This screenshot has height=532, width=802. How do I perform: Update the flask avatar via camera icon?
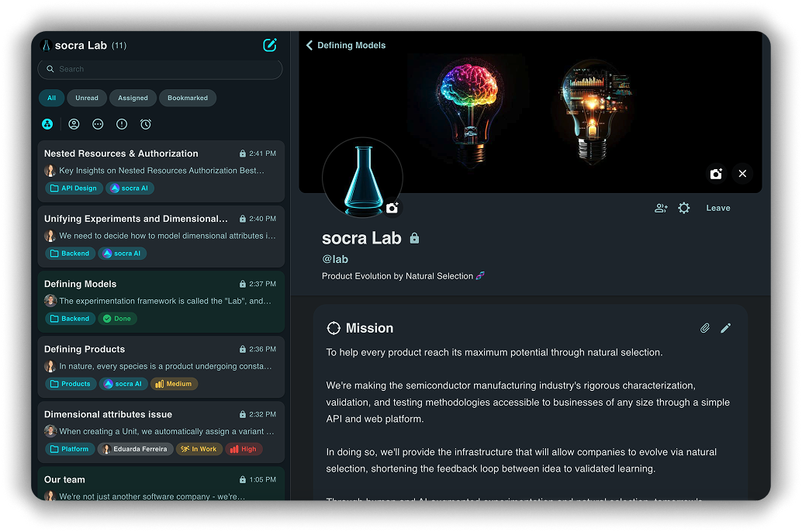(x=392, y=208)
